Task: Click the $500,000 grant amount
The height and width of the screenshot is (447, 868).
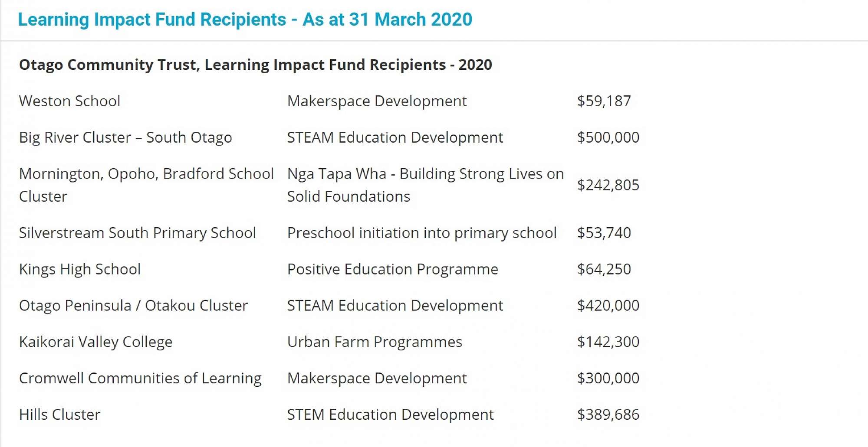Action: pyautogui.click(x=608, y=137)
